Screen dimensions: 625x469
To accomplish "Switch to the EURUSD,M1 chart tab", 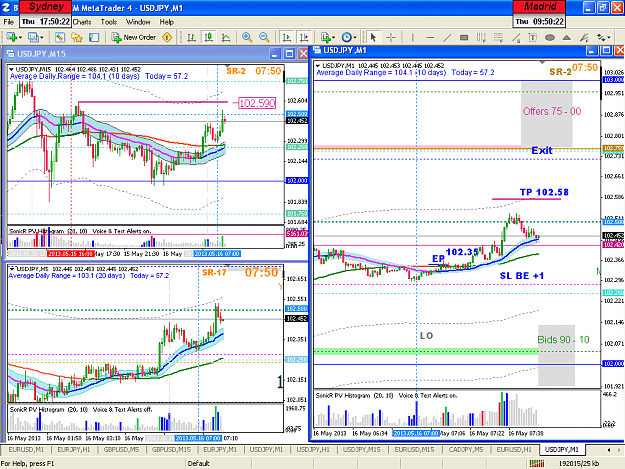I will pos(26,449).
